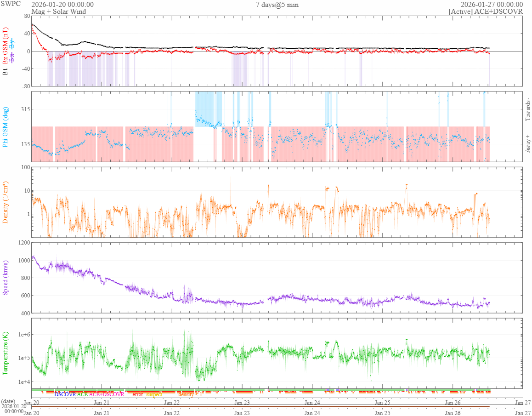
Task: Toggle the magenta ACE+DSCOVR legend entry
Action: (107, 394)
